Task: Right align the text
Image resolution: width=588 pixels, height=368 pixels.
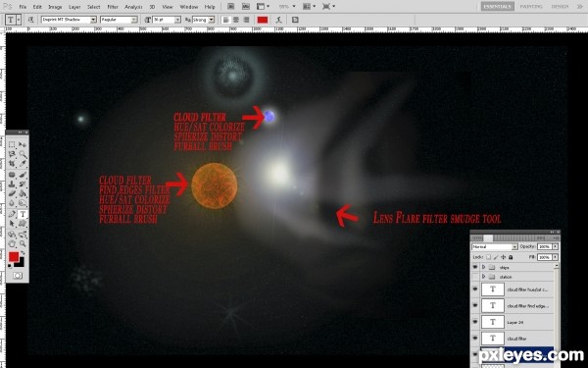Action: tap(246, 20)
